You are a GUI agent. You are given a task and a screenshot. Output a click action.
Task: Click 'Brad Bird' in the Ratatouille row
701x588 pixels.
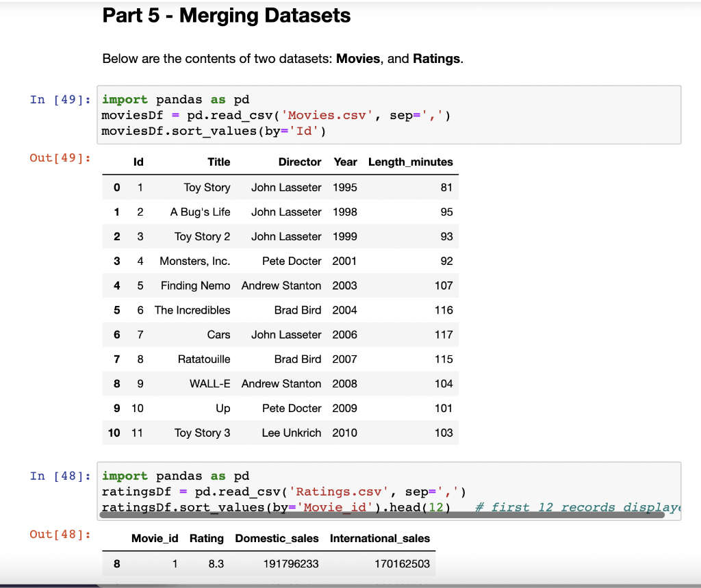pos(298,359)
